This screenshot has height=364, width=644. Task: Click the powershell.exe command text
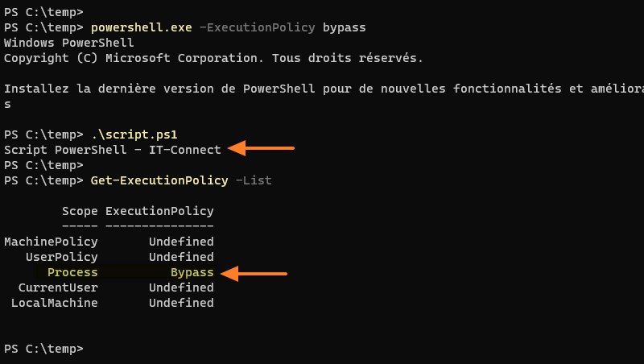(x=142, y=27)
